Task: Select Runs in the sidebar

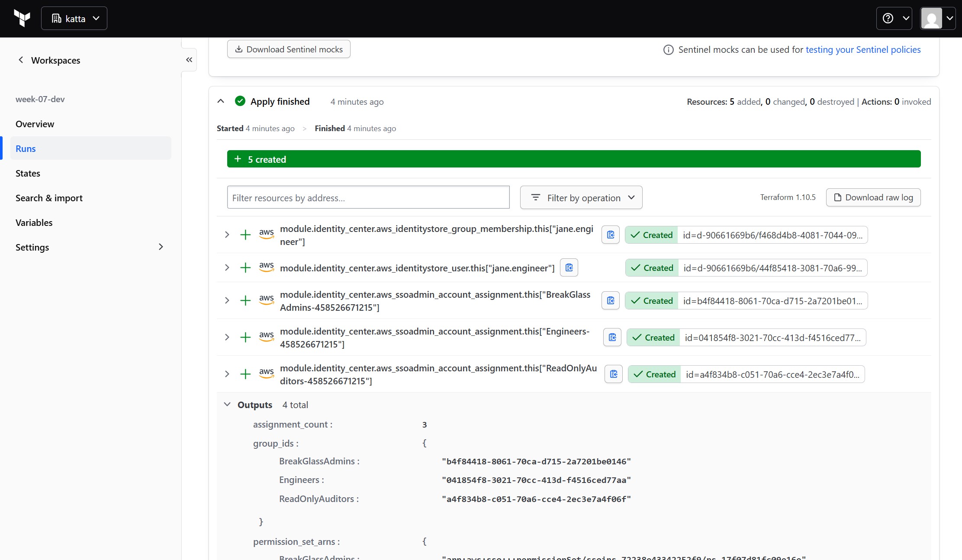Action: [90, 148]
